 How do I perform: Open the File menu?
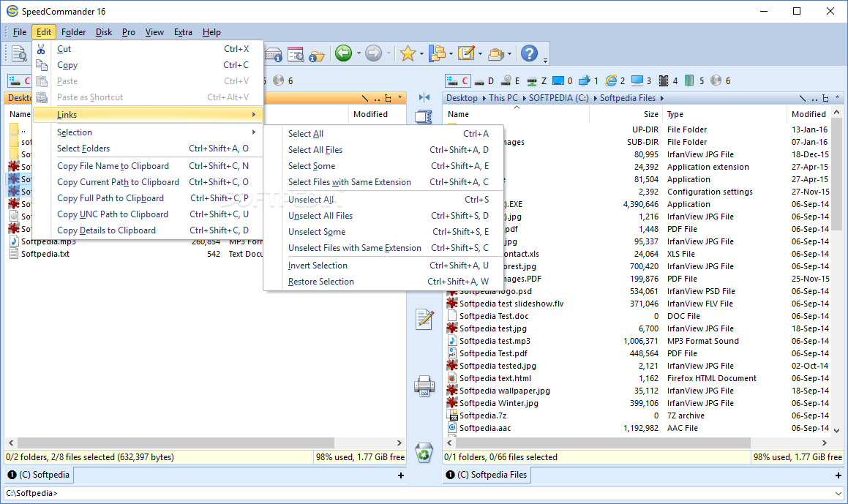(x=20, y=32)
